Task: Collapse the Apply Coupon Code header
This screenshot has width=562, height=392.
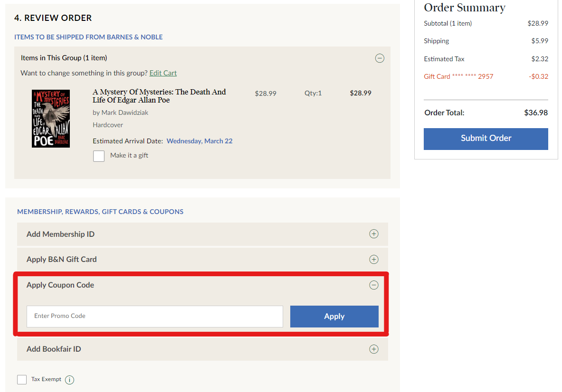Action: point(60,285)
